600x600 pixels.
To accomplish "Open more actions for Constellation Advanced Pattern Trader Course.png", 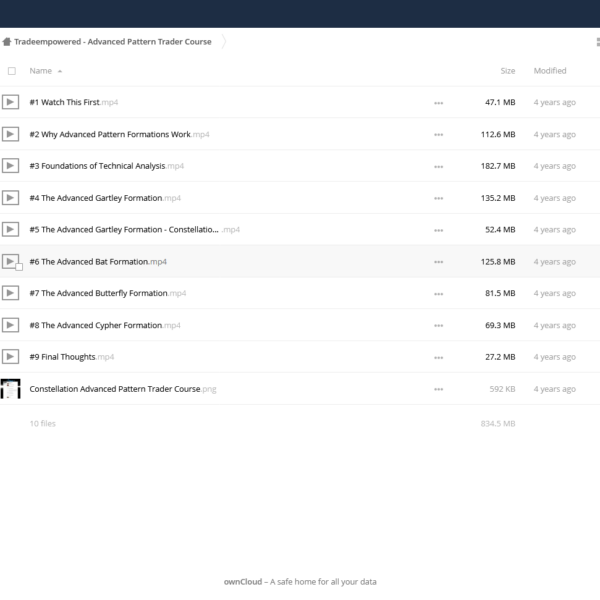I will [x=439, y=389].
